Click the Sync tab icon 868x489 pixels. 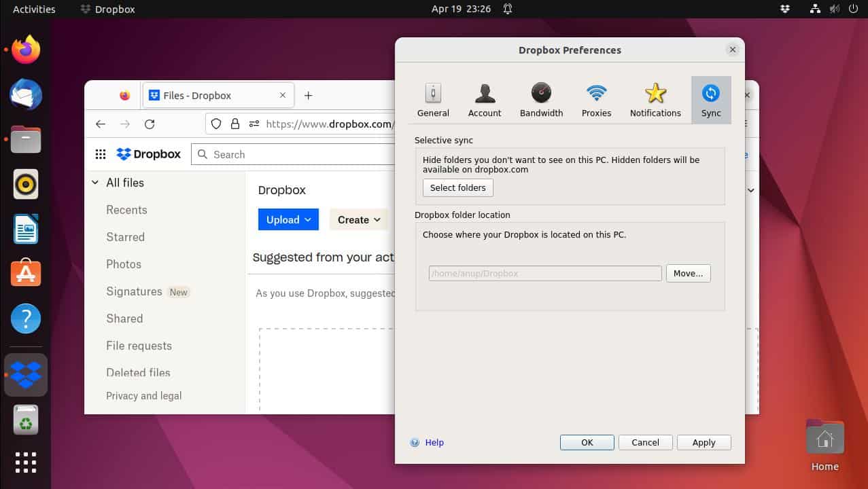710,99
